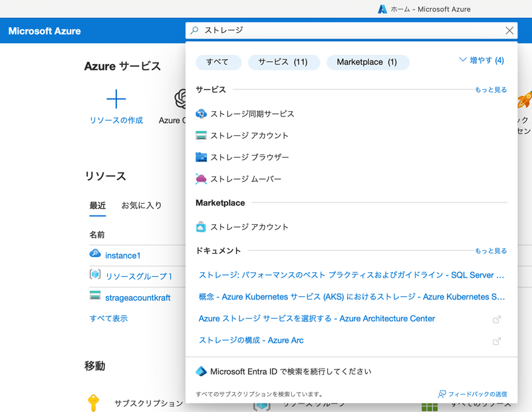
Task: Click もっと見る next to サービス heading
Action: tap(491, 90)
